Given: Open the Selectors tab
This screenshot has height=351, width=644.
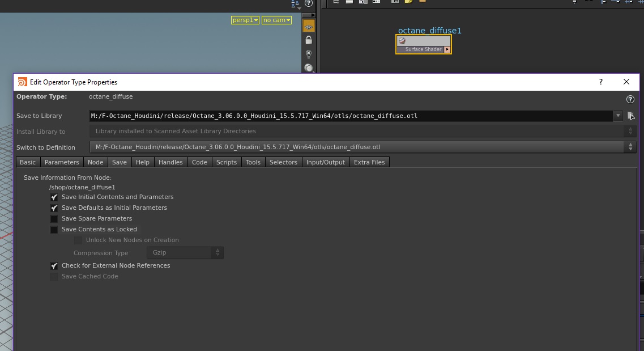Looking at the screenshot, I should pyautogui.click(x=283, y=162).
